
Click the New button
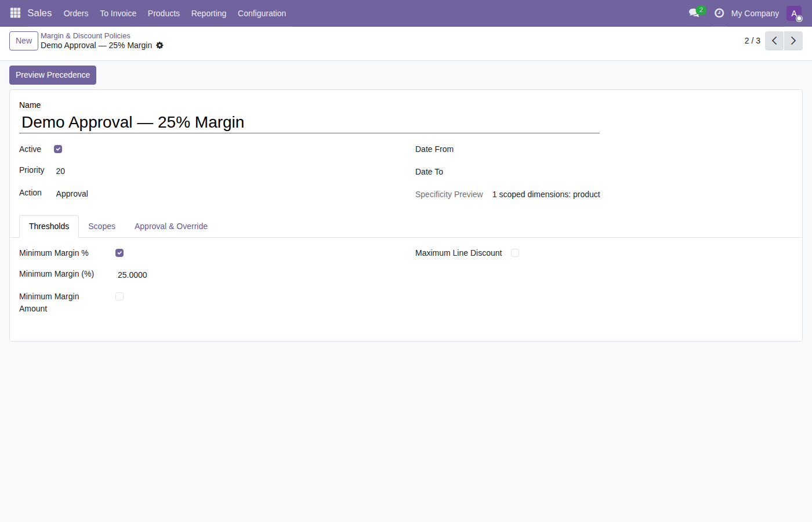pyautogui.click(x=24, y=41)
